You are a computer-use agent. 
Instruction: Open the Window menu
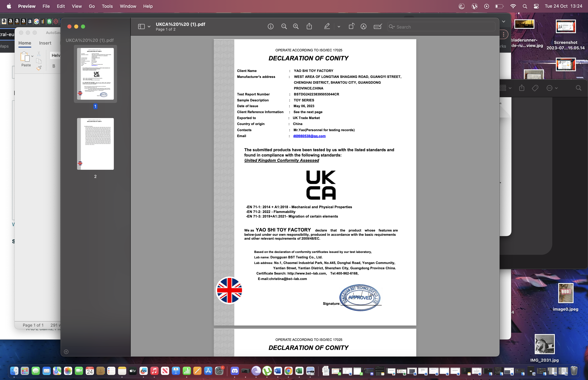128,6
